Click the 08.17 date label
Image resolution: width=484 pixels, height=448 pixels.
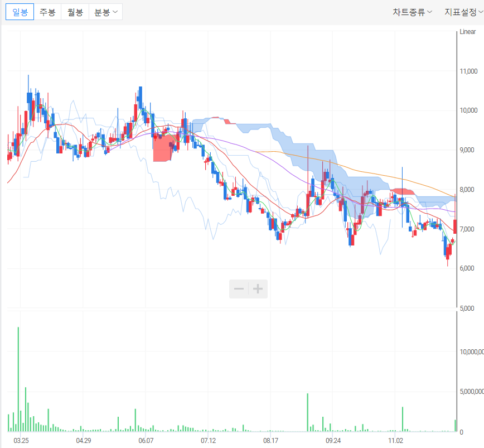(270, 440)
